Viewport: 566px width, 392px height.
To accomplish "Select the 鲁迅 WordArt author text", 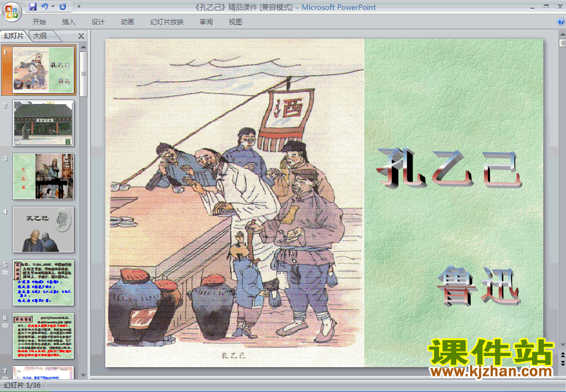I will [478, 286].
